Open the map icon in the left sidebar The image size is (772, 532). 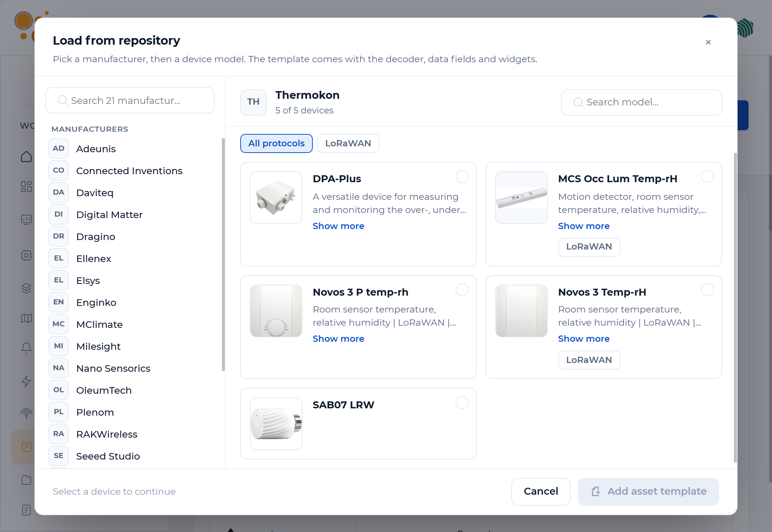pyautogui.click(x=26, y=318)
